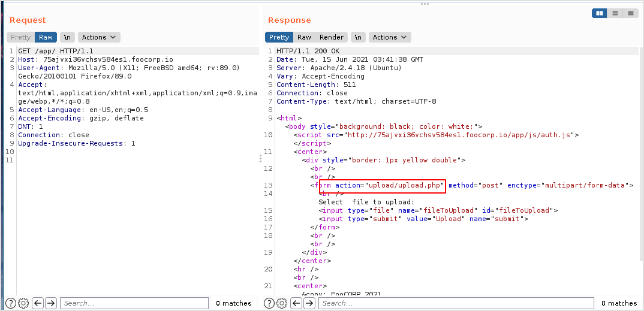Image resolution: width=644 pixels, height=311 pixels.
Task: Click the Connection: close request header
Action: tap(53, 135)
